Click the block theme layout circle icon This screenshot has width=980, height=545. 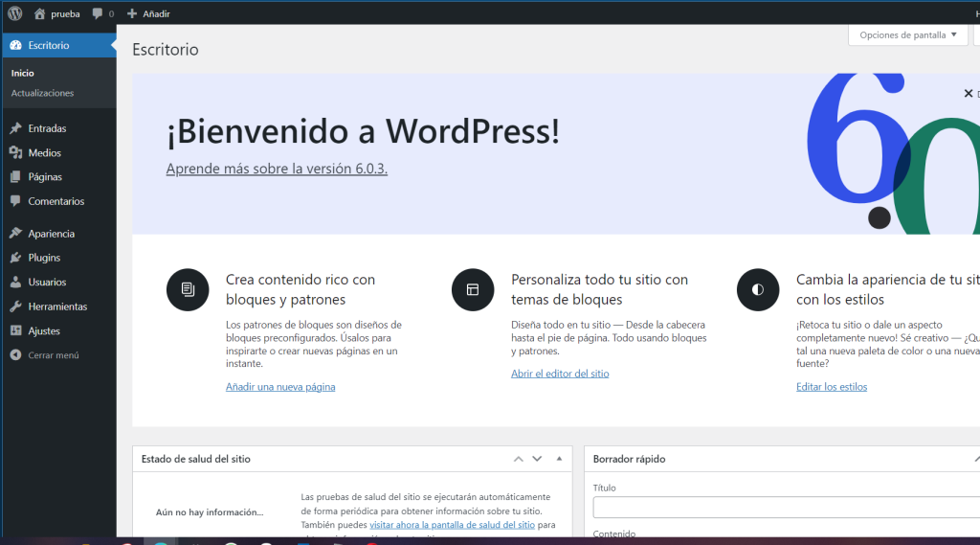(473, 289)
